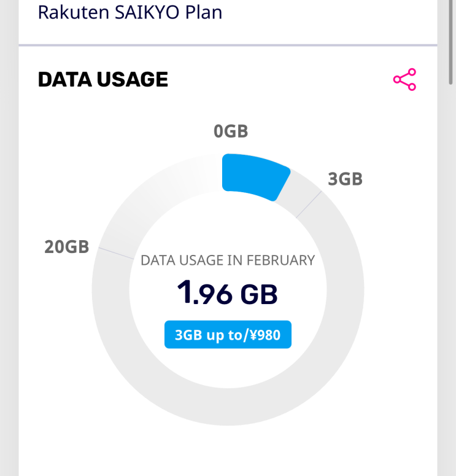Select the 20GB chart label

[x=67, y=247]
